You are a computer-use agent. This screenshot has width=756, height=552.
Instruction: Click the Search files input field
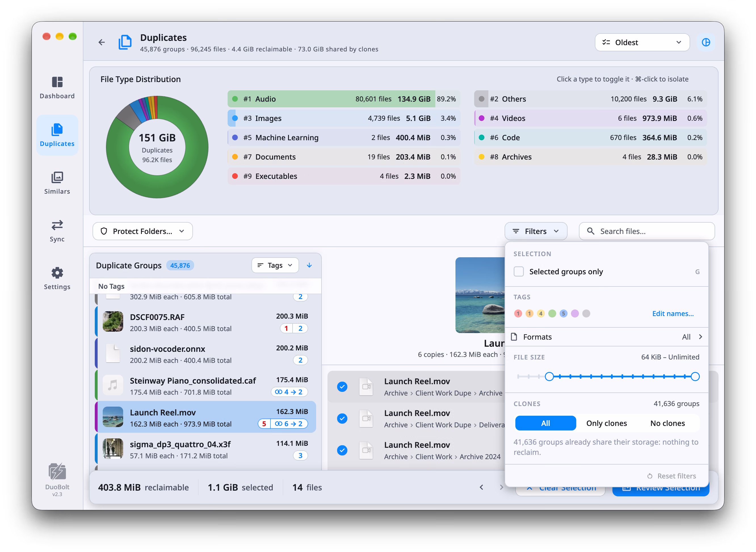coord(646,231)
